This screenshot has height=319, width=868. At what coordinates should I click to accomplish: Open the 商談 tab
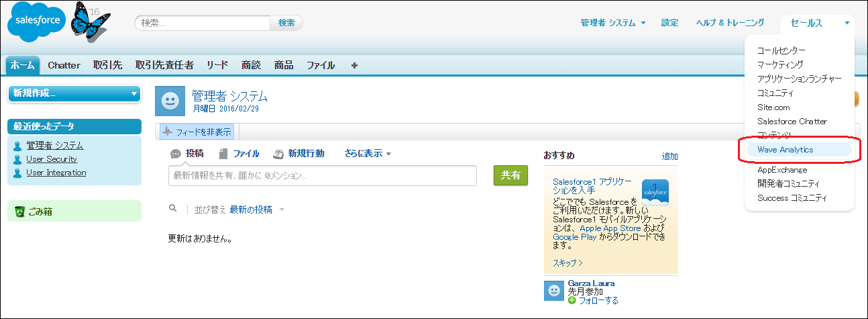251,65
